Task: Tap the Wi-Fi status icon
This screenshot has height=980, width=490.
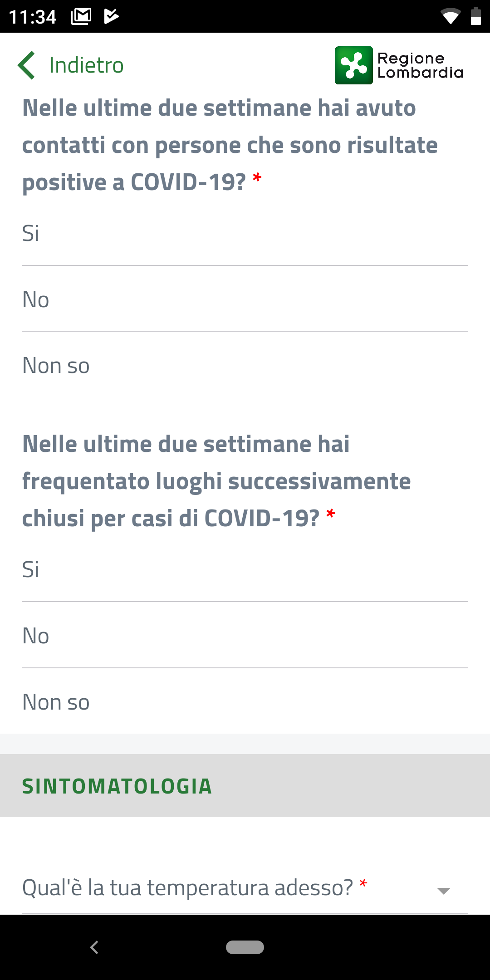Action: click(451, 16)
